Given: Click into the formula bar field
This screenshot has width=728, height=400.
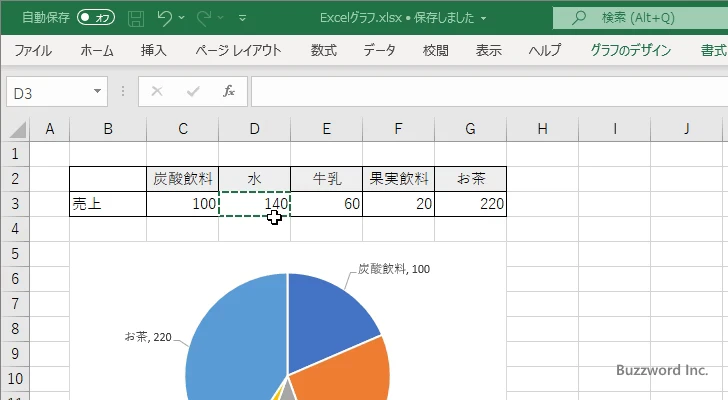Looking at the screenshot, I should tap(490, 91).
